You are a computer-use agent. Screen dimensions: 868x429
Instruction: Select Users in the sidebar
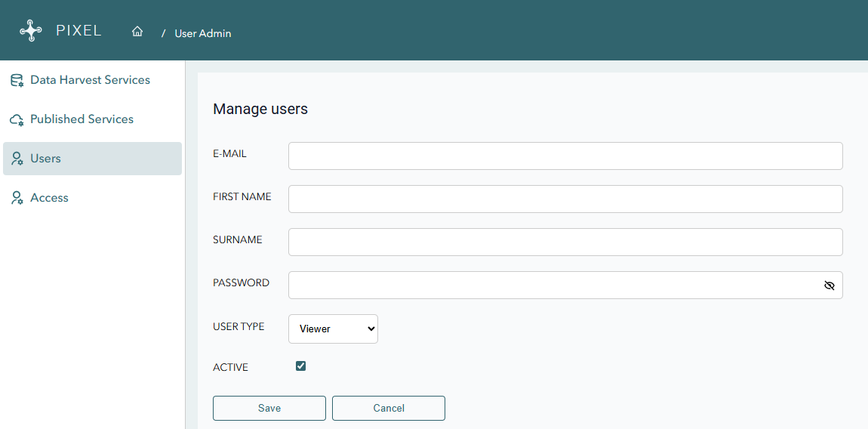tap(45, 159)
